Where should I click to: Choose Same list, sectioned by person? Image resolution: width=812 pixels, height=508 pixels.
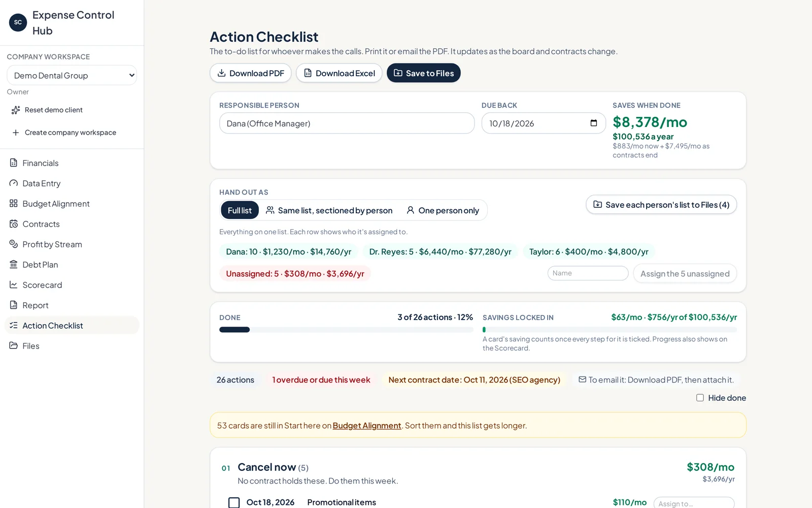point(329,210)
